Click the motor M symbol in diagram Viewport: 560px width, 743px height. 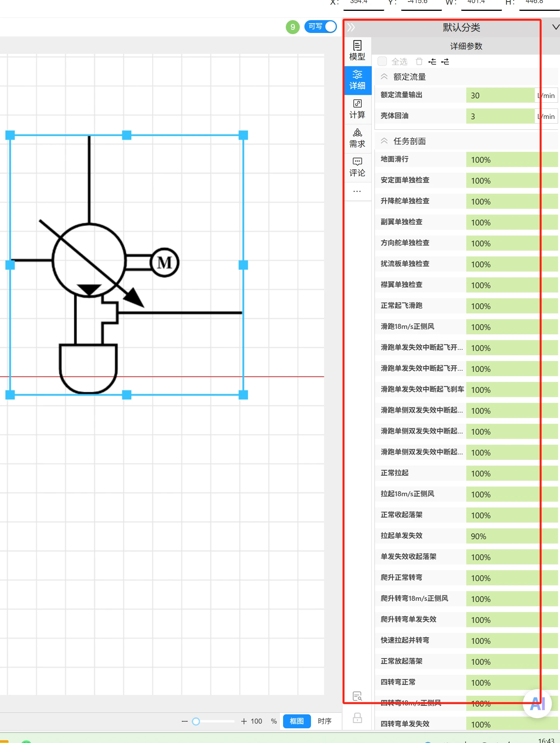click(x=165, y=263)
